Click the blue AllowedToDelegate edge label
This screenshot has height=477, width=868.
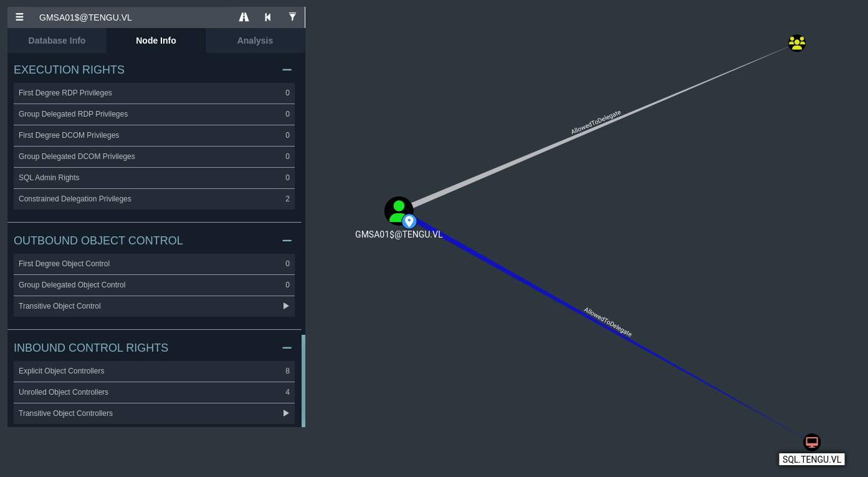click(x=608, y=322)
